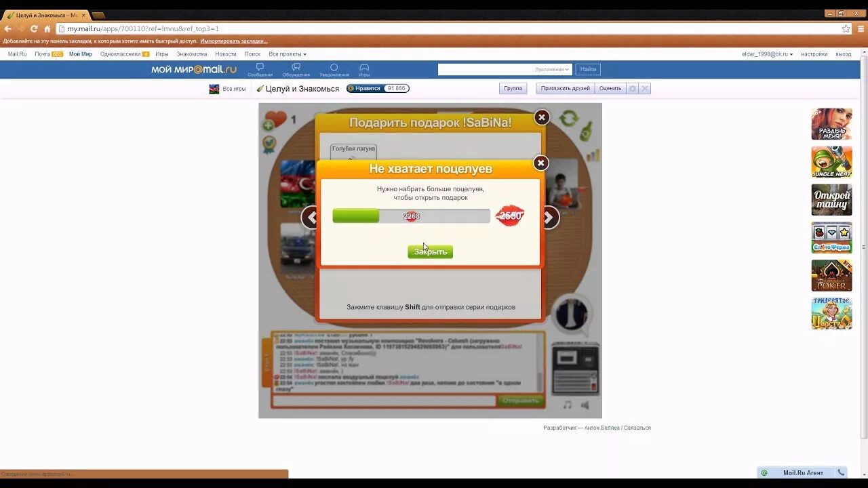Screen dimensions: 868x488
Task: Open the 'Раздень меня' game ad
Action: [x=831, y=124]
